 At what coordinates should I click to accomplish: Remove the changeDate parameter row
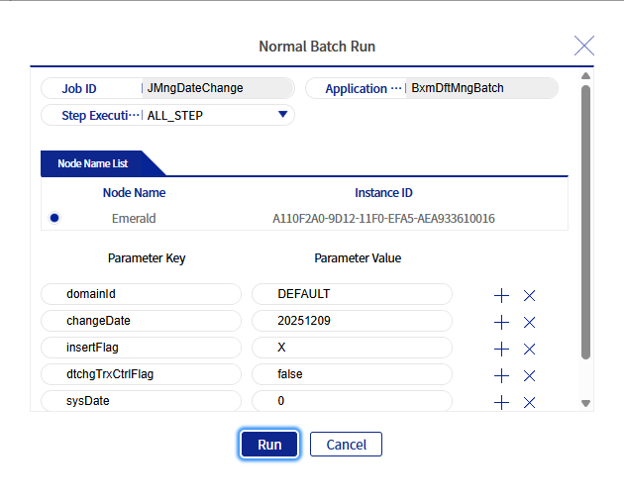[x=530, y=322]
